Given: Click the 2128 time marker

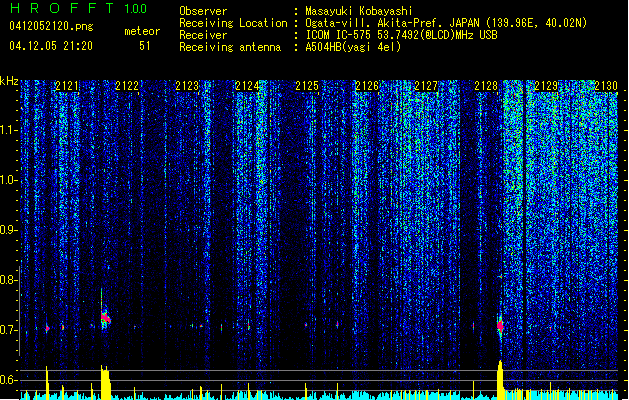Looking at the screenshot, I should tap(486, 86).
